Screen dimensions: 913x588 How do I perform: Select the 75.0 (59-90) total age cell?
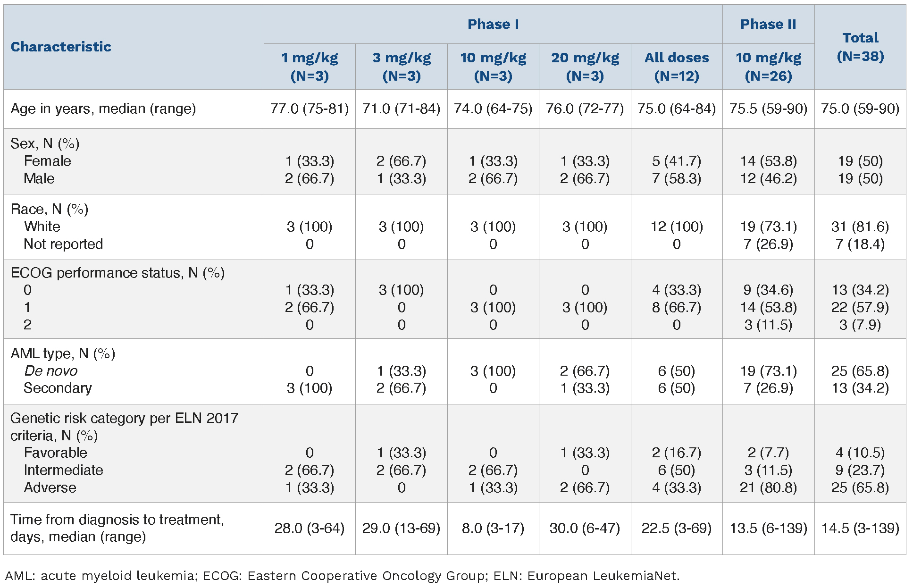tap(860, 109)
